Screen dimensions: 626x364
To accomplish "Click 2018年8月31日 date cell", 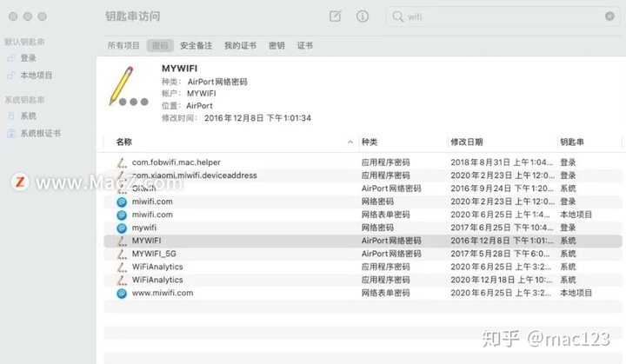I will tap(502, 162).
